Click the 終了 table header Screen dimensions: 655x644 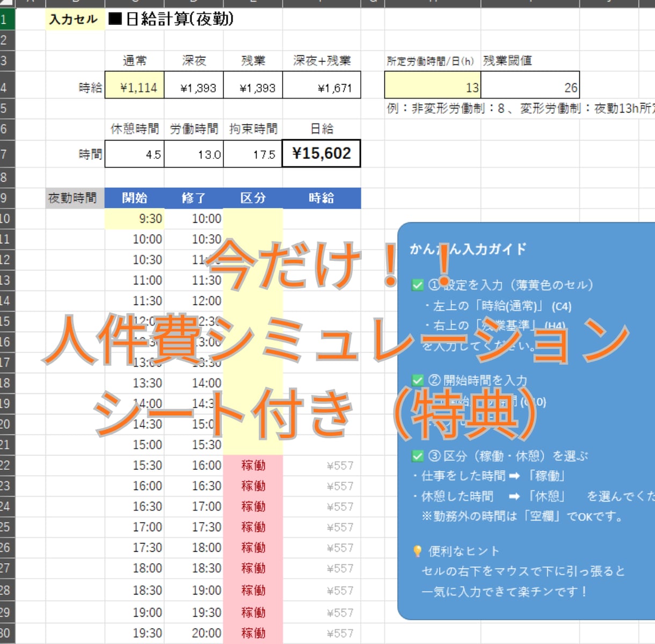click(194, 198)
